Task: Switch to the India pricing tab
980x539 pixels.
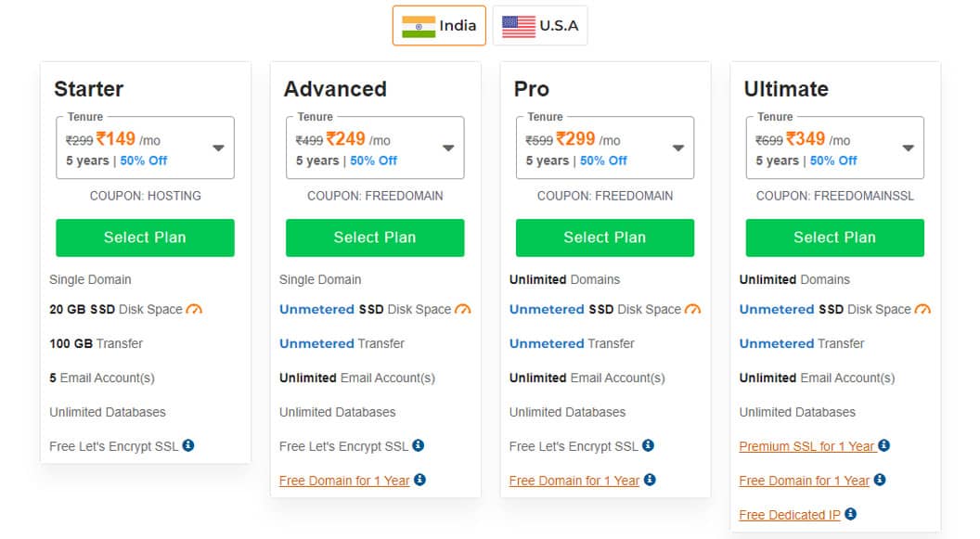Action: click(x=439, y=25)
